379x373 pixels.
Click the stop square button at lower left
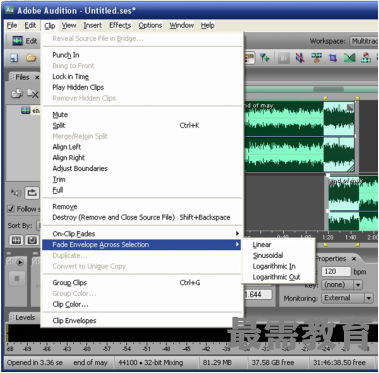pyautogui.click(x=17, y=279)
